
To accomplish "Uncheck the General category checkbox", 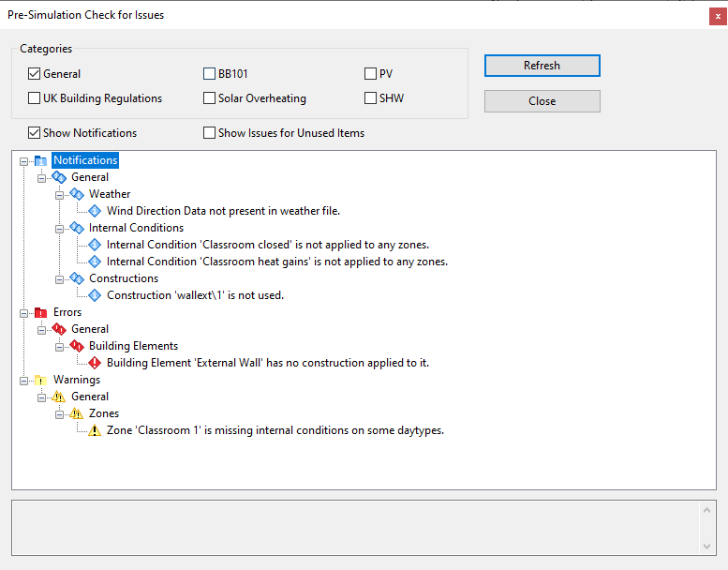I will pyautogui.click(x=34, y=74).
